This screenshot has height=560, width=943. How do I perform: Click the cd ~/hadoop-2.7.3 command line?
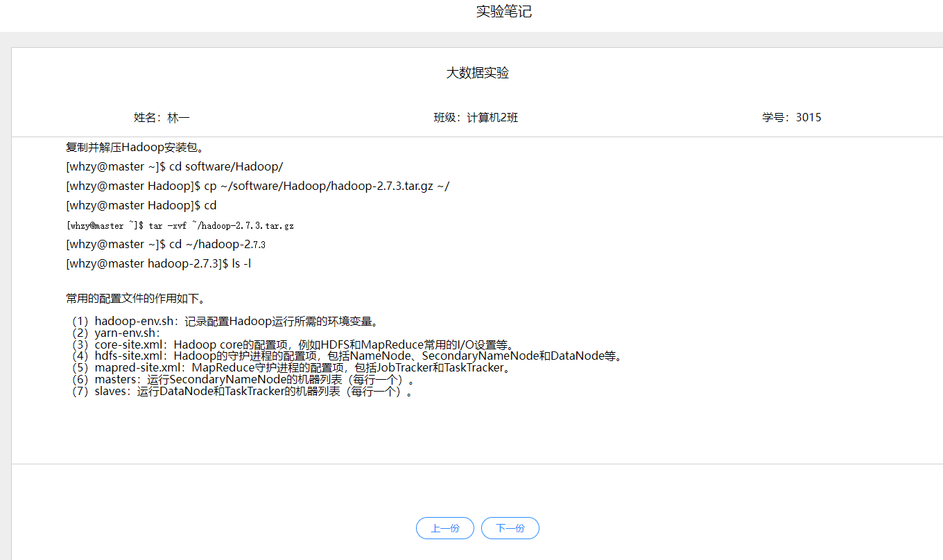166,245
